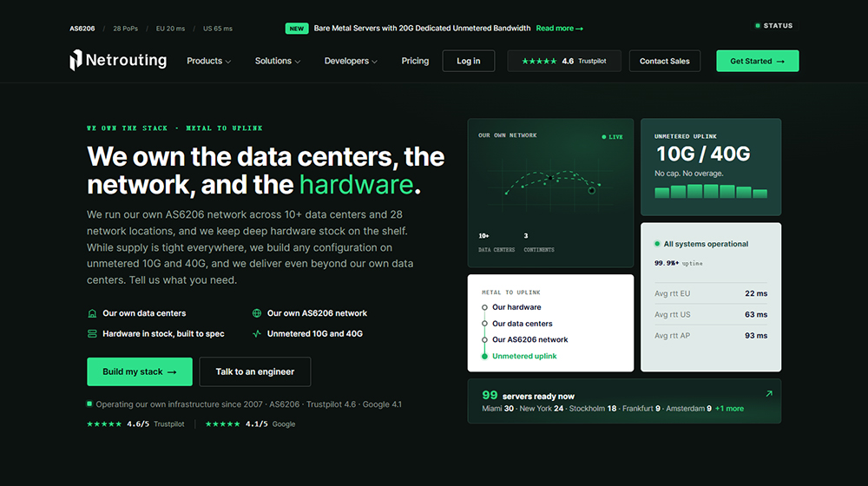Viewport: 868px width, 486px height.
Task: Open the 4.6 Trustpilot rating badge
Action: click(564, 61)
